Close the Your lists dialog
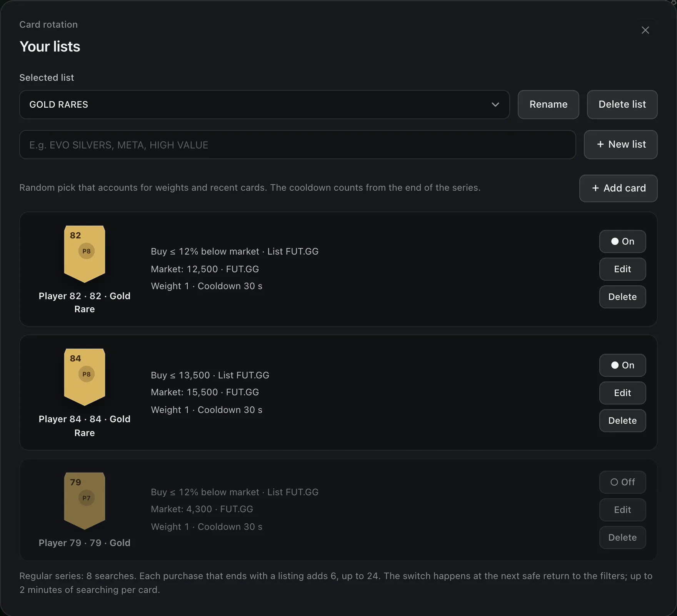677x616 pixels. (645, 30)
